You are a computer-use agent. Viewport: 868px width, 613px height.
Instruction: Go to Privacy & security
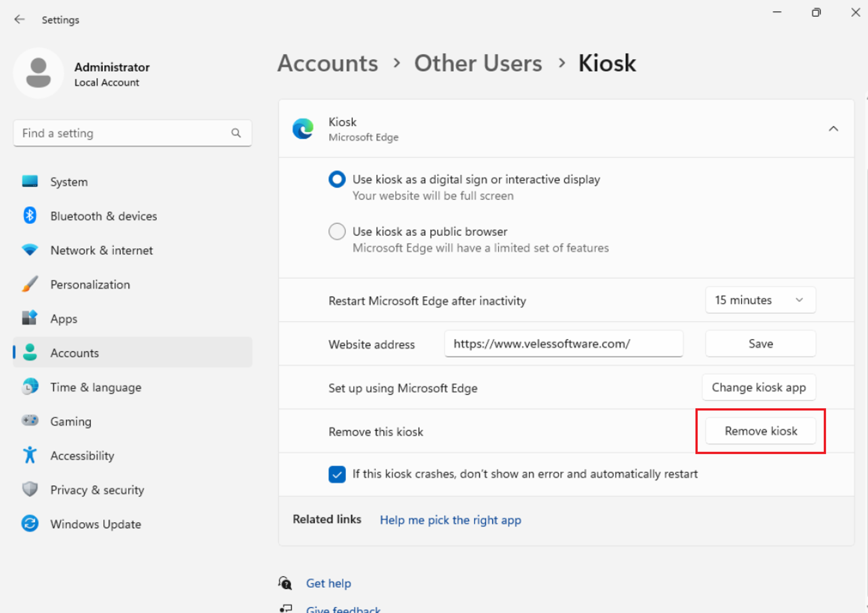(132, 489)
